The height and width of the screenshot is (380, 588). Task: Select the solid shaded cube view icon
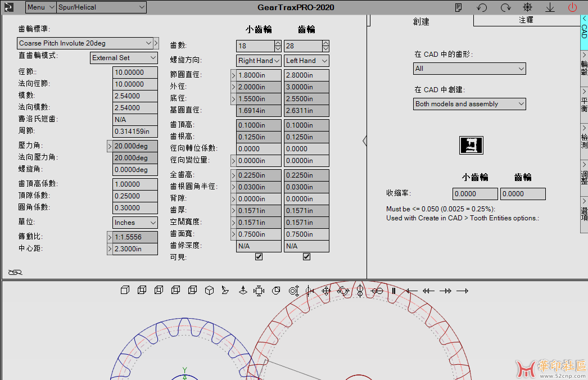click(125, 291)
